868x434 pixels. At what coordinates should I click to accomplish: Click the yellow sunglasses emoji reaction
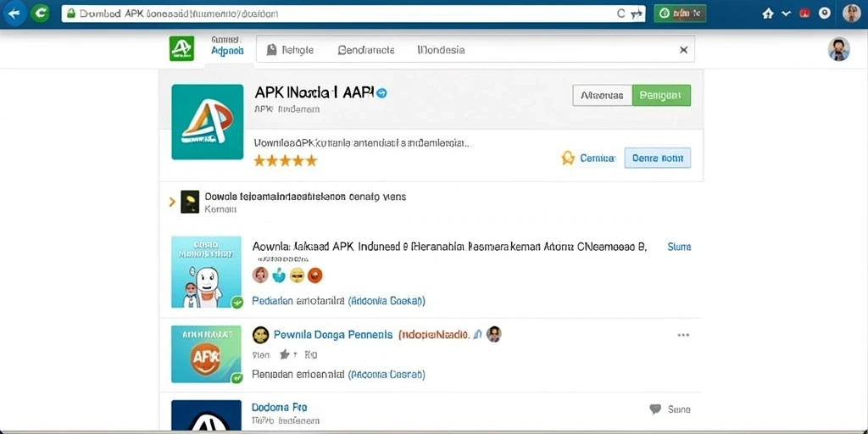click(x=298, y=275)
